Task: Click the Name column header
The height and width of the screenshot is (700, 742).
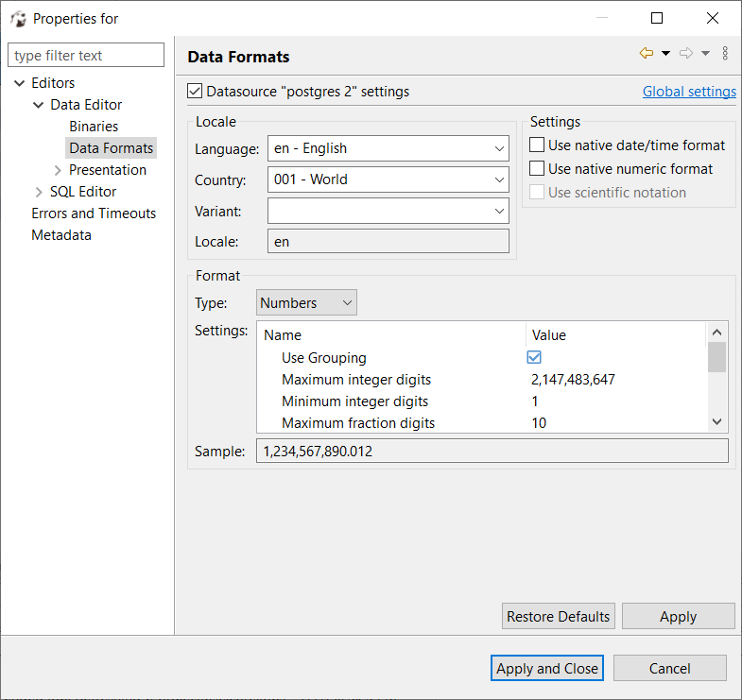Action: pyautogui.click(x=392, y=334)
